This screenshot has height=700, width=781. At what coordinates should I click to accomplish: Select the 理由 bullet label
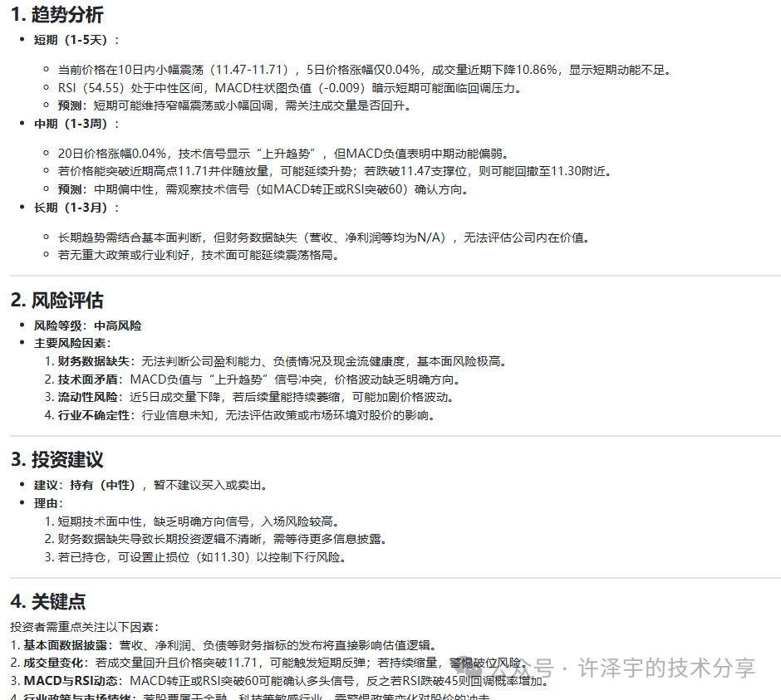(x=47, y=503)
